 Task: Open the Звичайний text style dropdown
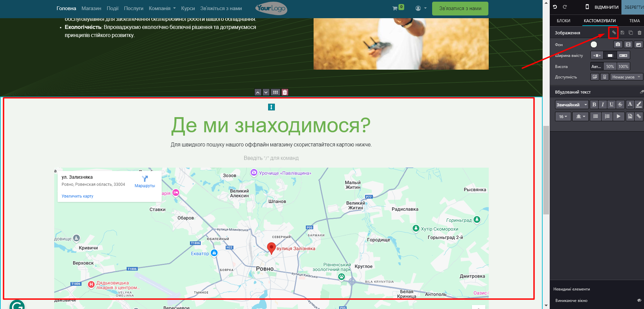(x=572, y=105)
